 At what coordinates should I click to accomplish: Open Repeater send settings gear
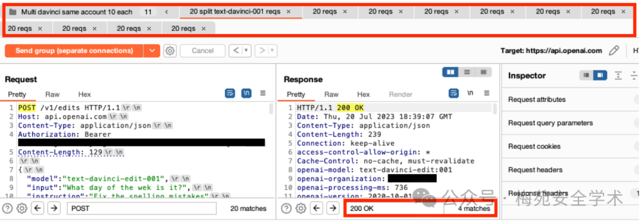[170, 51]
